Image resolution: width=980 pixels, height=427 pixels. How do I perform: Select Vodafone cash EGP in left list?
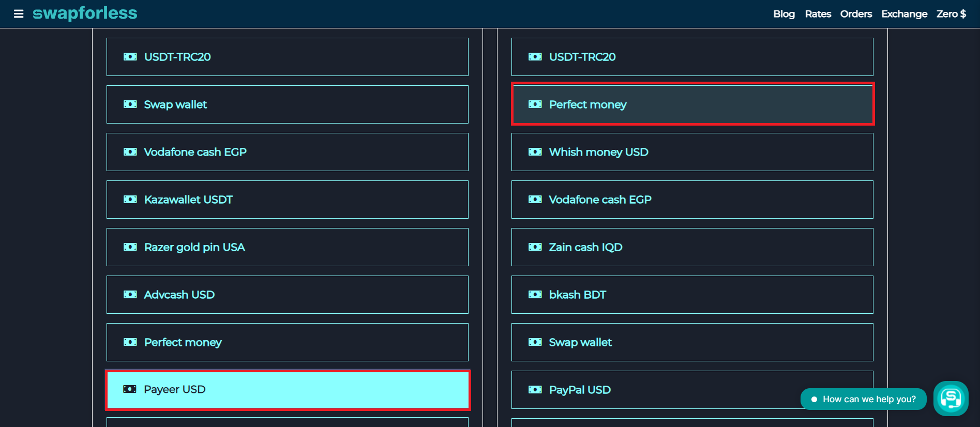tap(288, 152)
